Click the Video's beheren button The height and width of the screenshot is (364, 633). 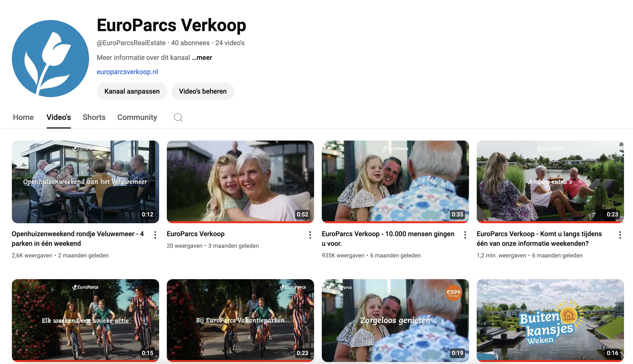point(203,91)
